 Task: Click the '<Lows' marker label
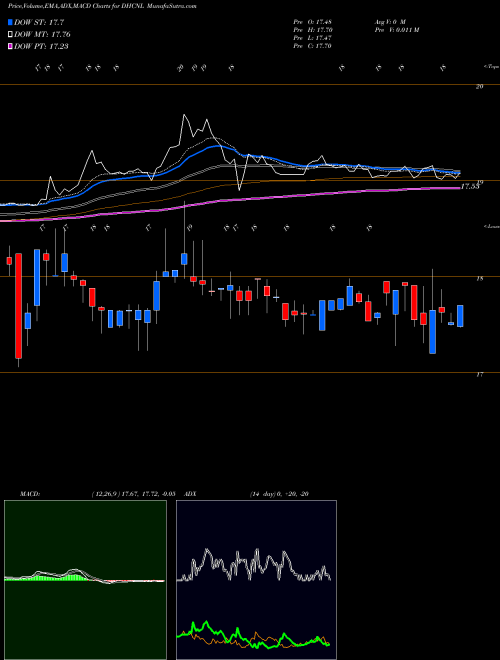(x=491, y=226)
